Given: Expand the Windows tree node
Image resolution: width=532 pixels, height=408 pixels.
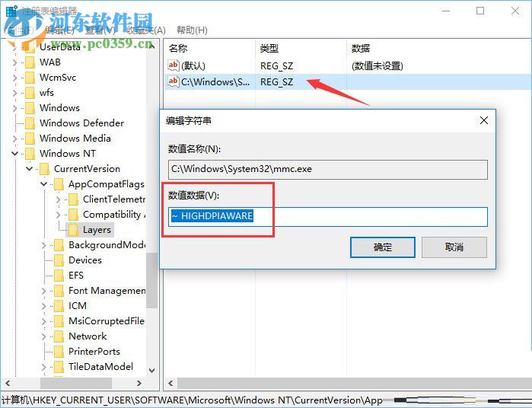Looking at the screenshot, I should [x=14, y=108].
